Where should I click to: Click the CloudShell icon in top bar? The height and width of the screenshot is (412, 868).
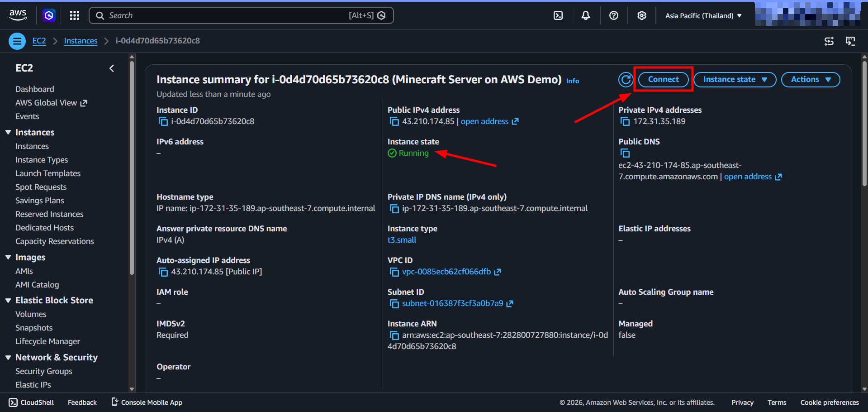pyautogui.click(x=558, y=15)
